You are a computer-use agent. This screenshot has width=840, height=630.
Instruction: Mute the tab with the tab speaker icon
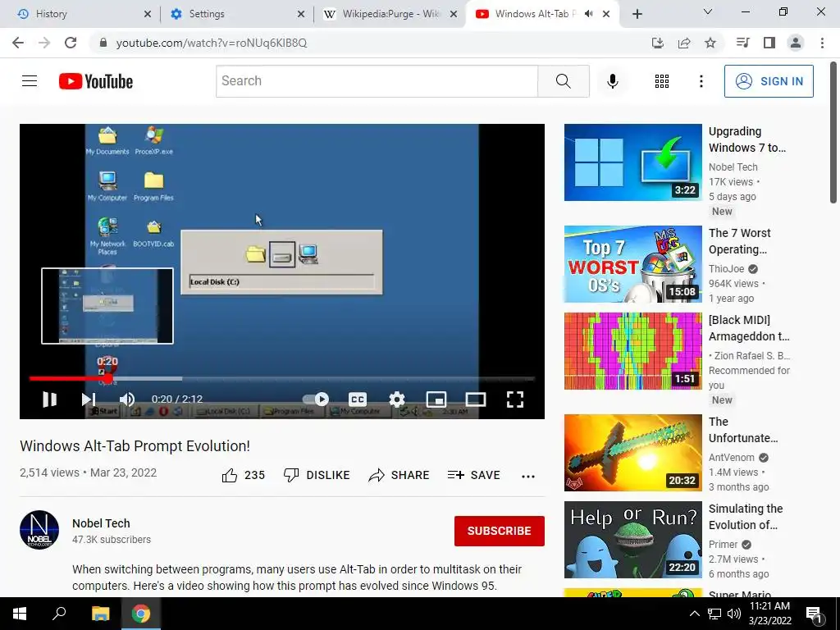click(x=589, y=14)
